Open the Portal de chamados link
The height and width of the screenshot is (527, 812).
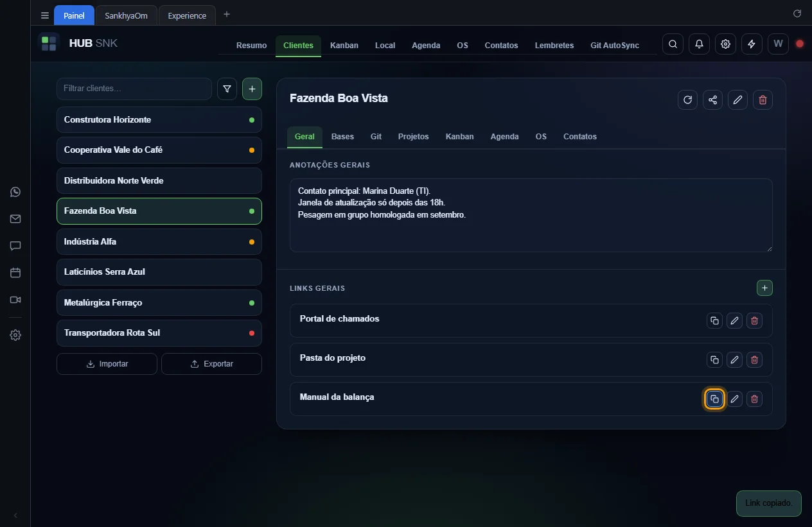click(x=339, y=319)
